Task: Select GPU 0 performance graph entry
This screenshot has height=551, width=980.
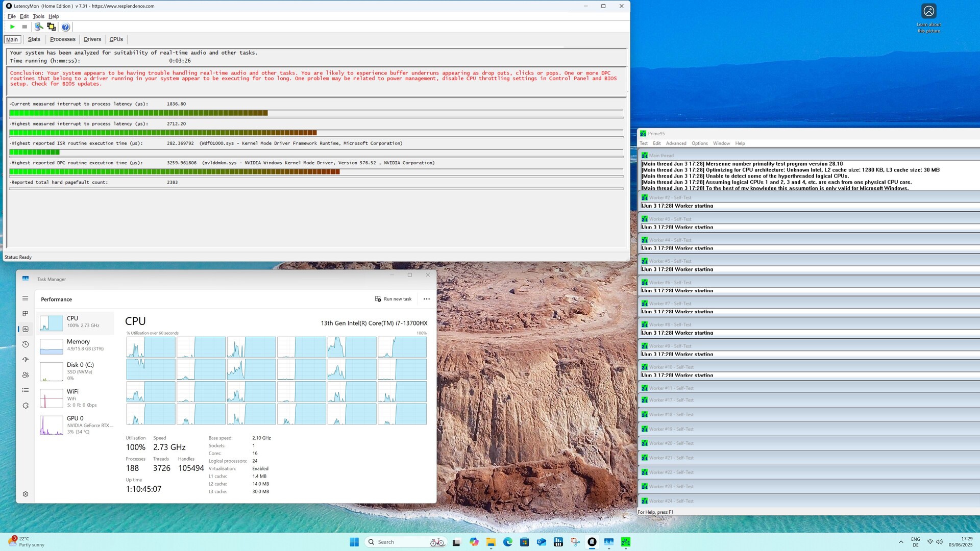Action: click(x=77, y=424)
